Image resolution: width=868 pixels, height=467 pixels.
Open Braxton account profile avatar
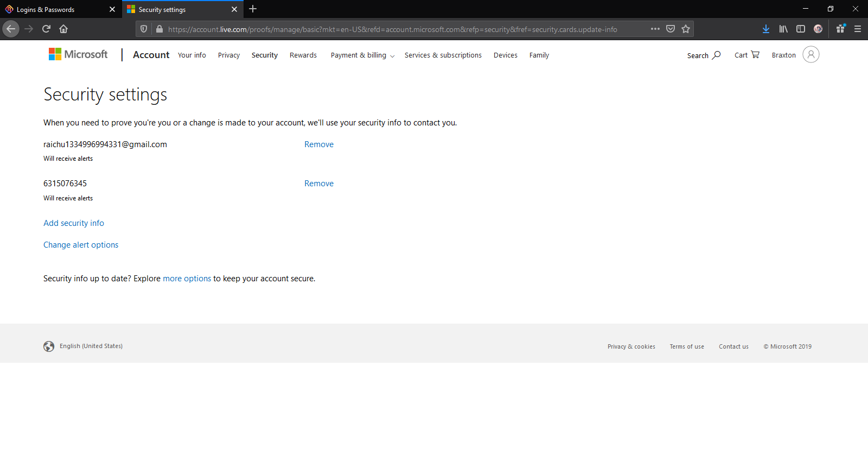pos(811,54)
